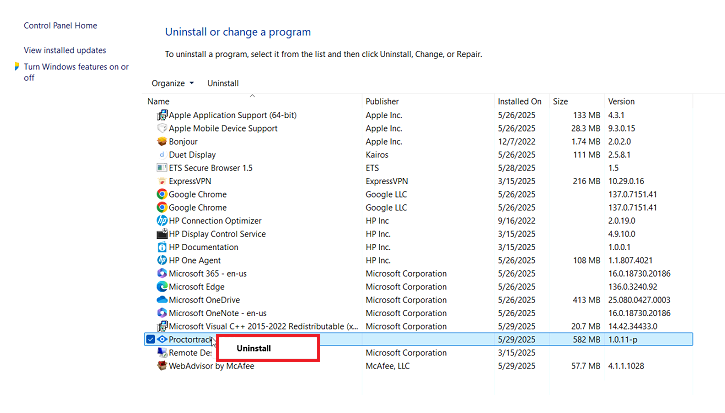Click the 9/16/2022 install date
The width and height of the screenshot is (725, 413).
pyautogui.click(x=516, y=221)
